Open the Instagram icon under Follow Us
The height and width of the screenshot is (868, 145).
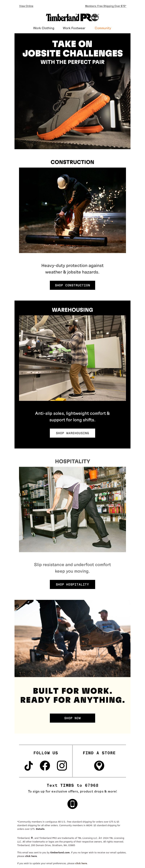point(62,766)
